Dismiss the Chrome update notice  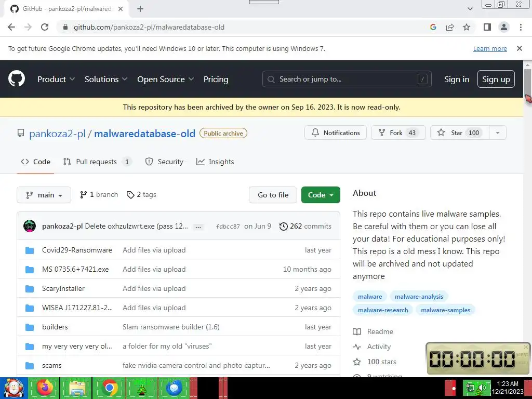pyautogui.click(x=519, y=48)
